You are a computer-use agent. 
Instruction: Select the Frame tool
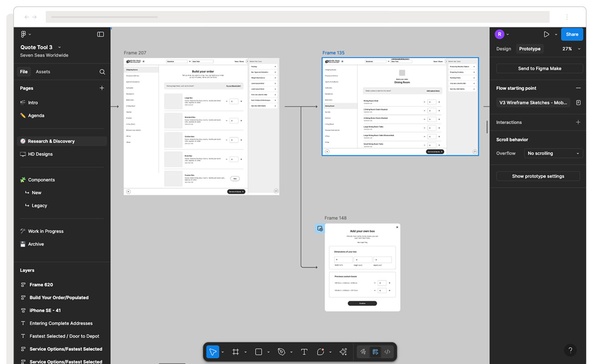tap(235, 351)
